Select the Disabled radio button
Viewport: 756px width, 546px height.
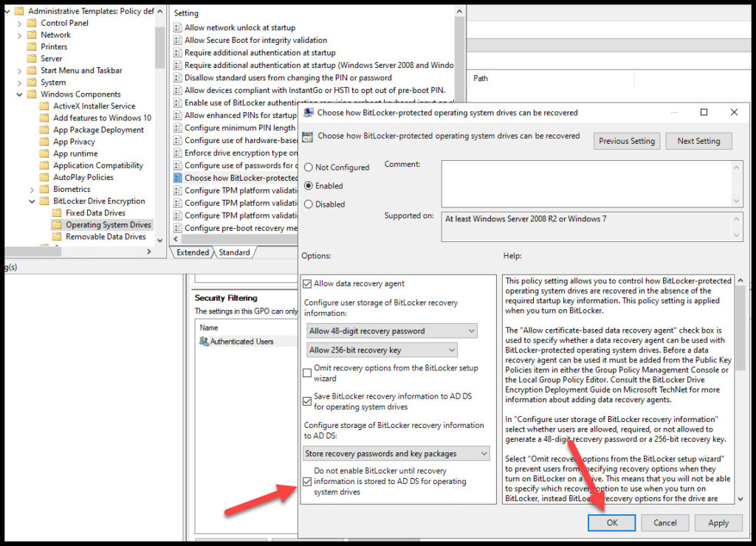309,204
